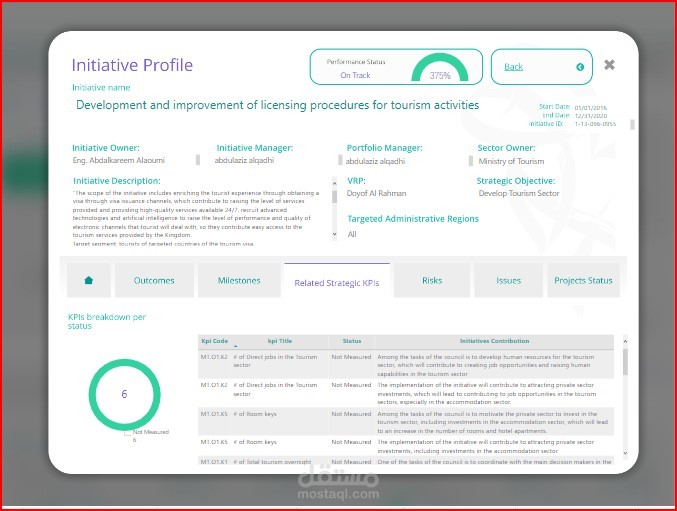
Task: Click the On Track status text
Action: point(355,75)
